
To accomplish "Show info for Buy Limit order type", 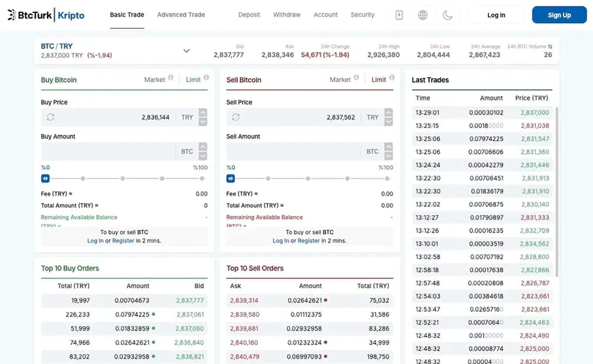I will [x=206, y=77].
